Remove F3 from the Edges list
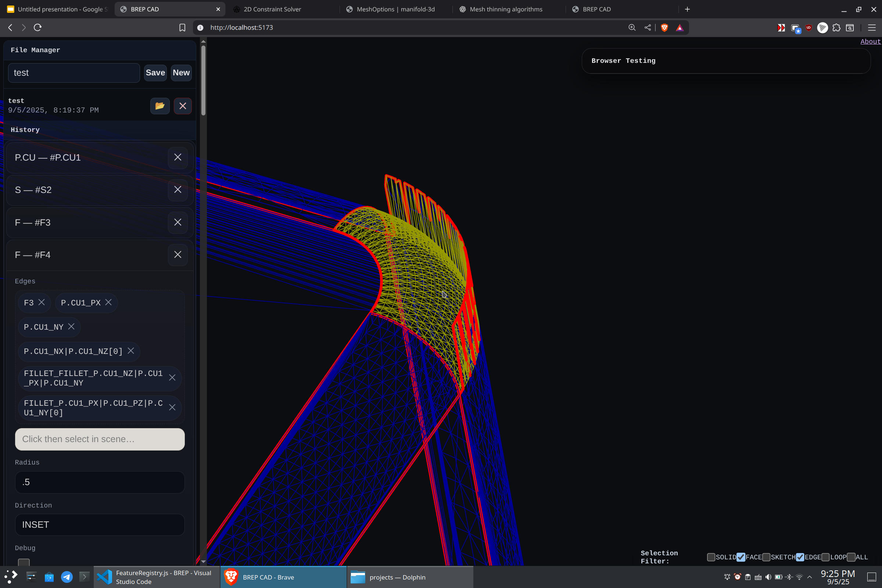This screenshot has width=882, height=588. pyautogui.click(x=42, y=302)
